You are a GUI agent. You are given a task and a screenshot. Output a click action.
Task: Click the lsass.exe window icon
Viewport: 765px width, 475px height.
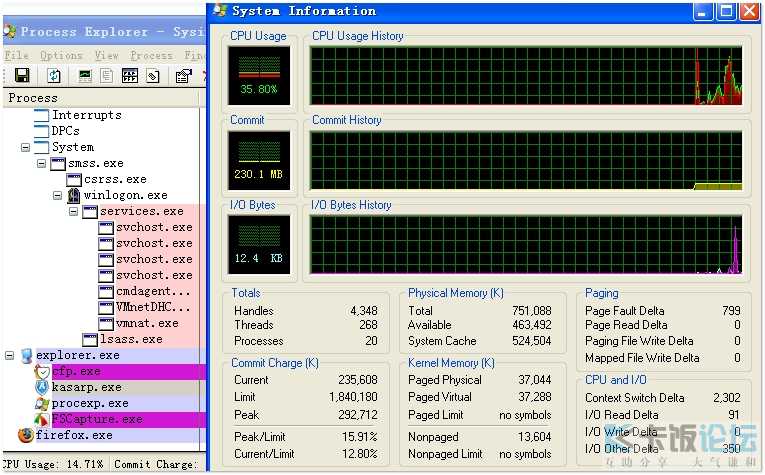click(x=90, y=339)
